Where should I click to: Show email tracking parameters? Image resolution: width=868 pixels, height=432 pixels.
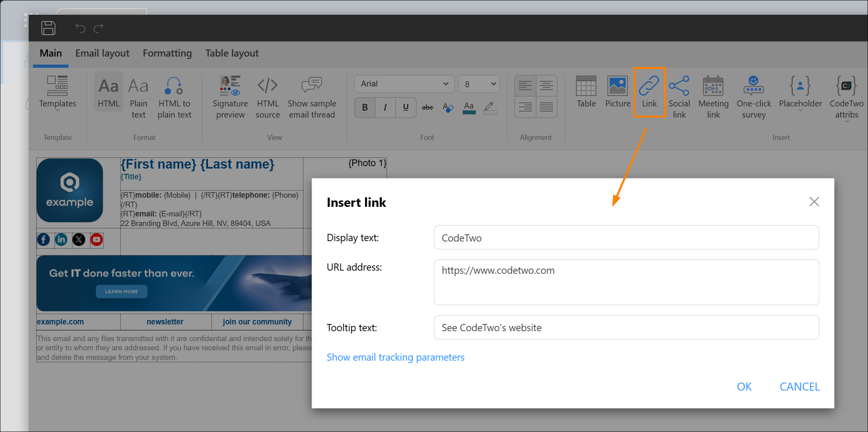pos(395,357)
